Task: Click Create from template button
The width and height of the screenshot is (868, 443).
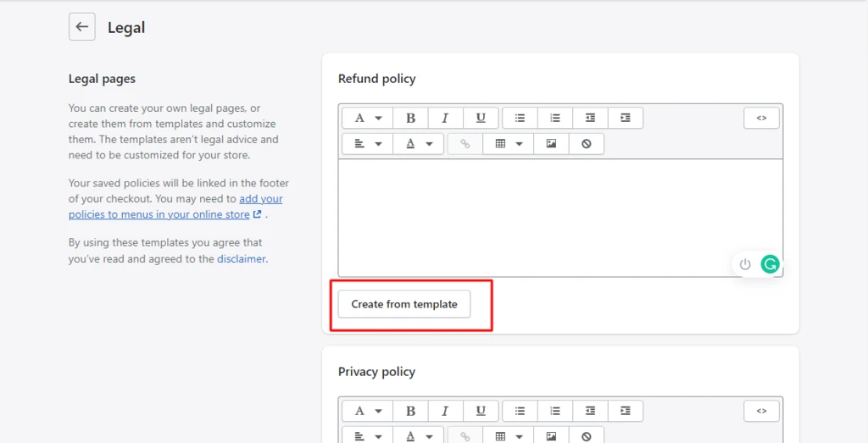Action: pyautogui.click(x=404, y=304)
